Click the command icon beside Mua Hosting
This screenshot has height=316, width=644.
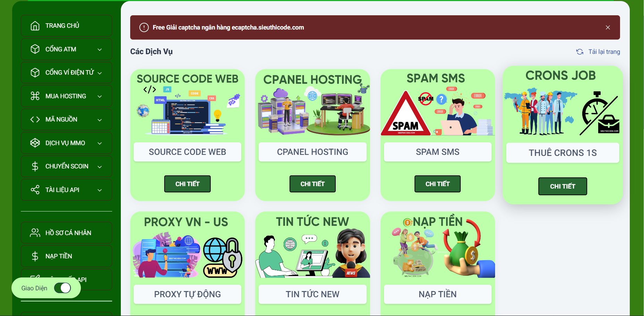35,96
